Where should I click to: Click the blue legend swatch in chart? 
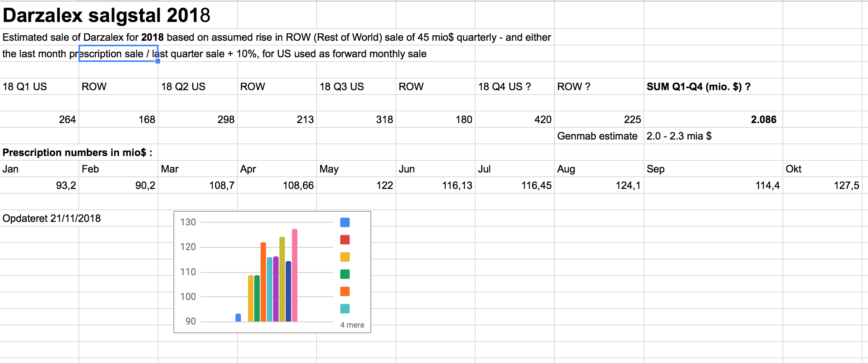pos(345,222)
